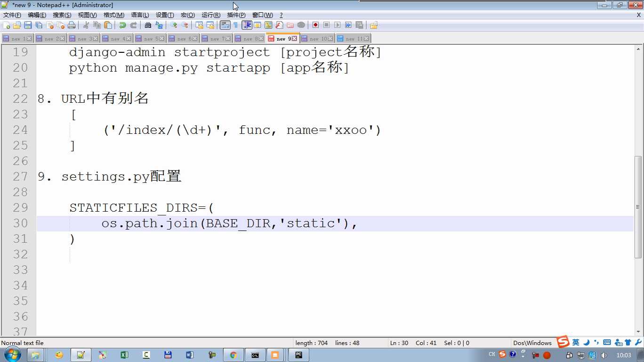Open Sogou wrench settings icon
The width and height of the screenshot is (644, 362).
tap(638, 343)
